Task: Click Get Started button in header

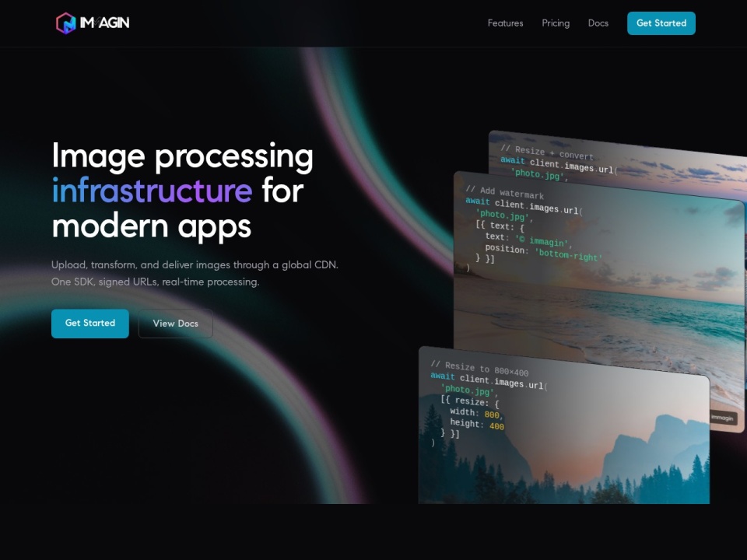Action: tap(661, 23)
